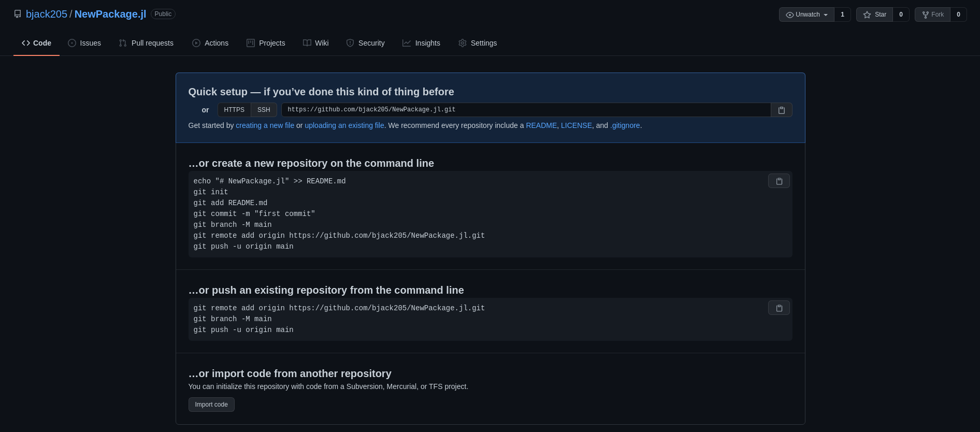
Task: Go to the Pull requests tab
Action: pyautogui.click(x=146, y=43)
